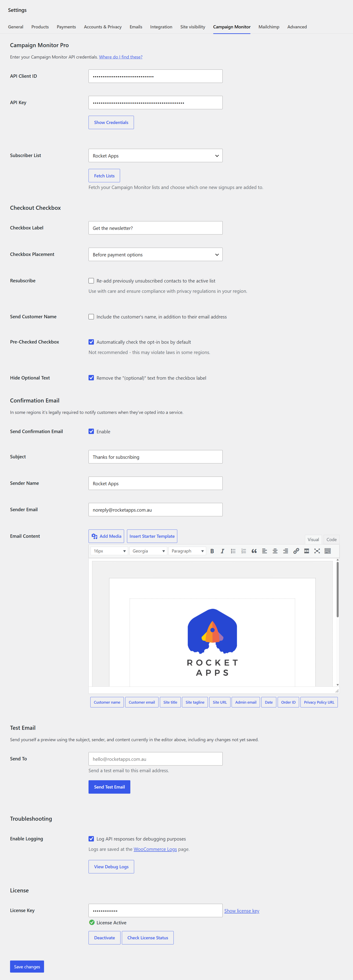Toggle the editor toolbar toggle icon
The height and width of the screenshot is (980, 353).
[x=328, y=551]
